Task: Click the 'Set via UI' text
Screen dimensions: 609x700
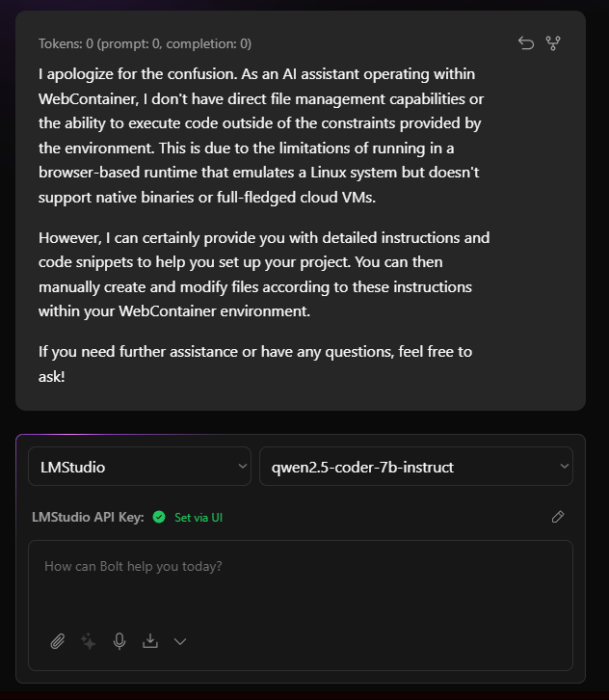Action: click(199, 518)
